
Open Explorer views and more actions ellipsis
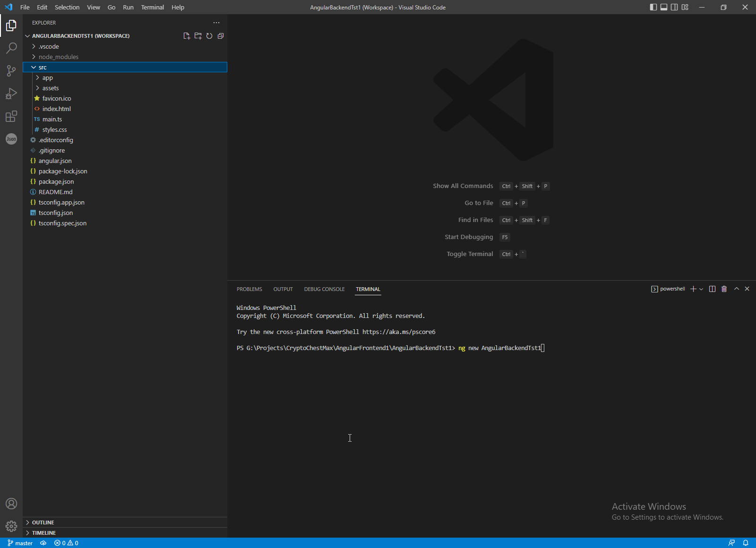(216, 23)
